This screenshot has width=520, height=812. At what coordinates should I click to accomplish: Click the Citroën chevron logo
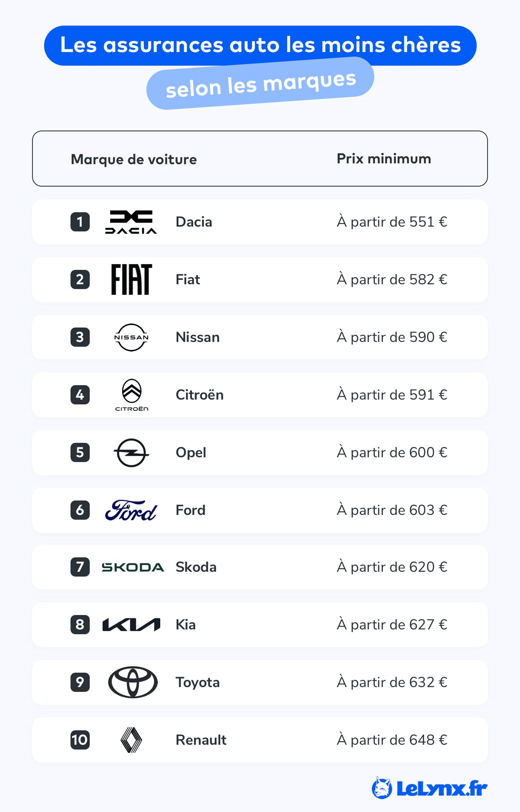point(132,395)
